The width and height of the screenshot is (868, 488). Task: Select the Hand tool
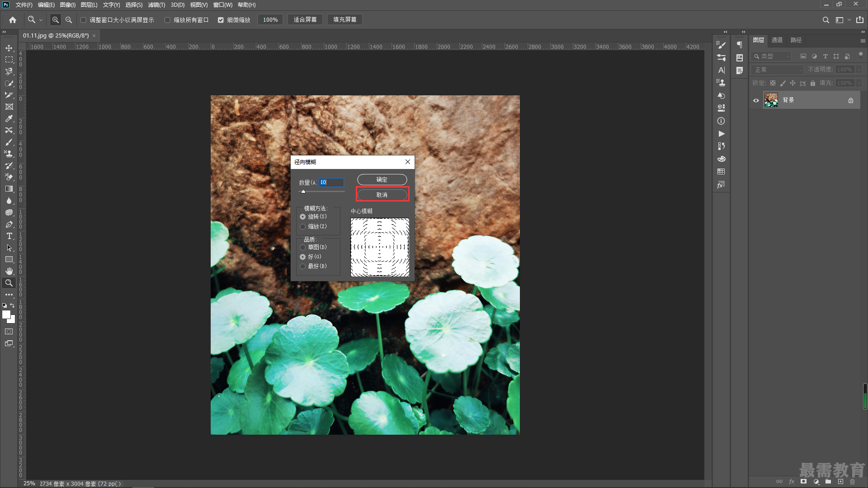pyautogui.click(x=9, y=271)
